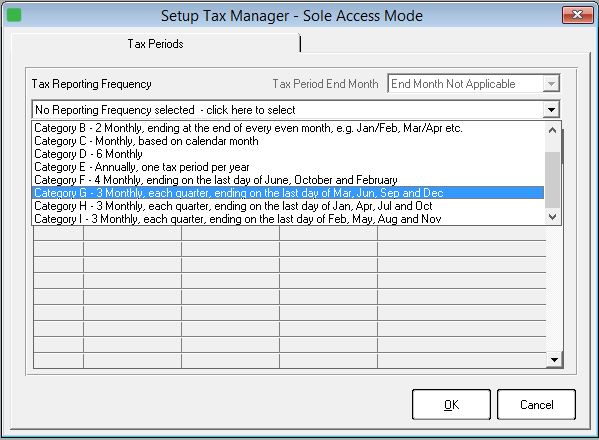Pick Category G ending Mar, Jun, Sep, Dec
Viewport: 599px width, 440px height.
coord(288,193)
